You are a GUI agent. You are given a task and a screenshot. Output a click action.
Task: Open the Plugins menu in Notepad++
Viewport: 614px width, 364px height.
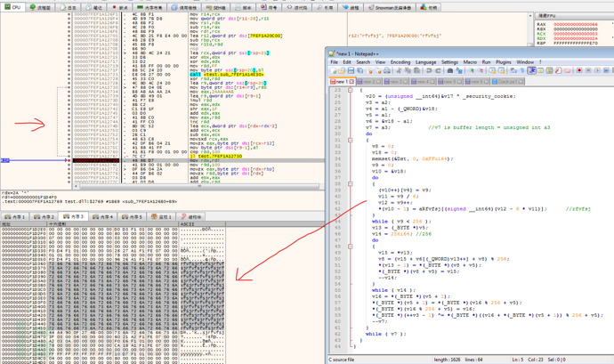(504, 62)
